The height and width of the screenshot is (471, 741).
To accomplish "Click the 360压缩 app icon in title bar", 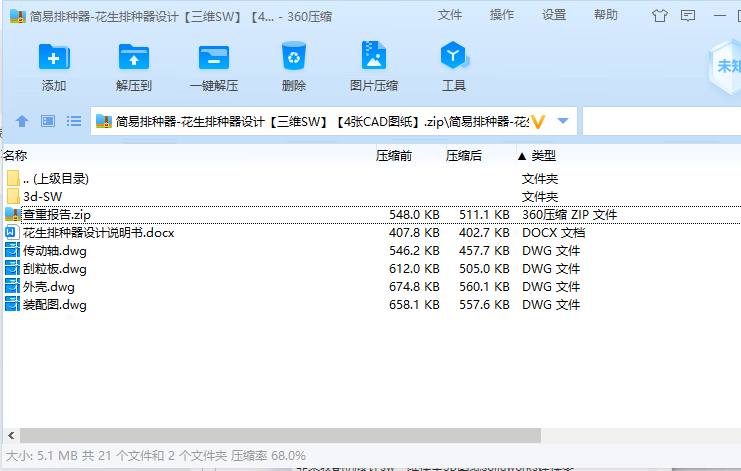I will pyautogui.click(x=17, y=16).
